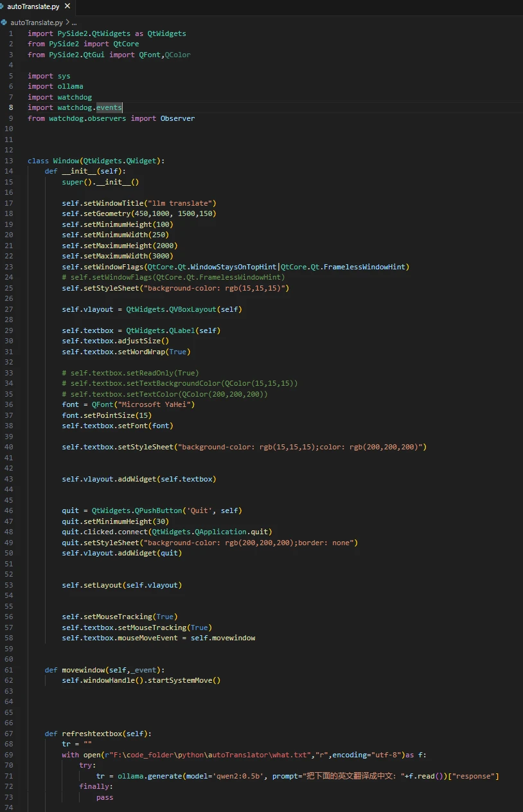
Task: Close the autoTranslate.py tab
Action: point(67,6)
